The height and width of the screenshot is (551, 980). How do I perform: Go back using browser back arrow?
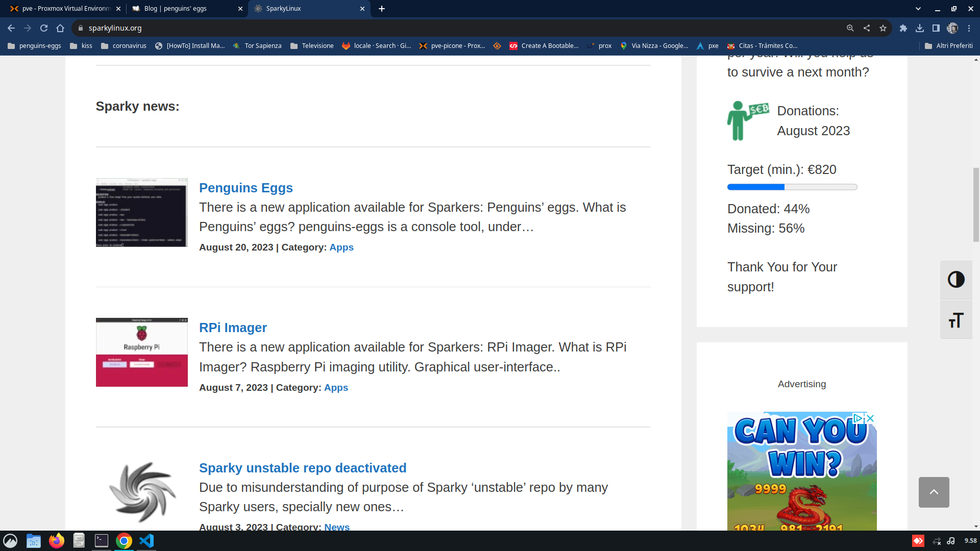point(11,28)
